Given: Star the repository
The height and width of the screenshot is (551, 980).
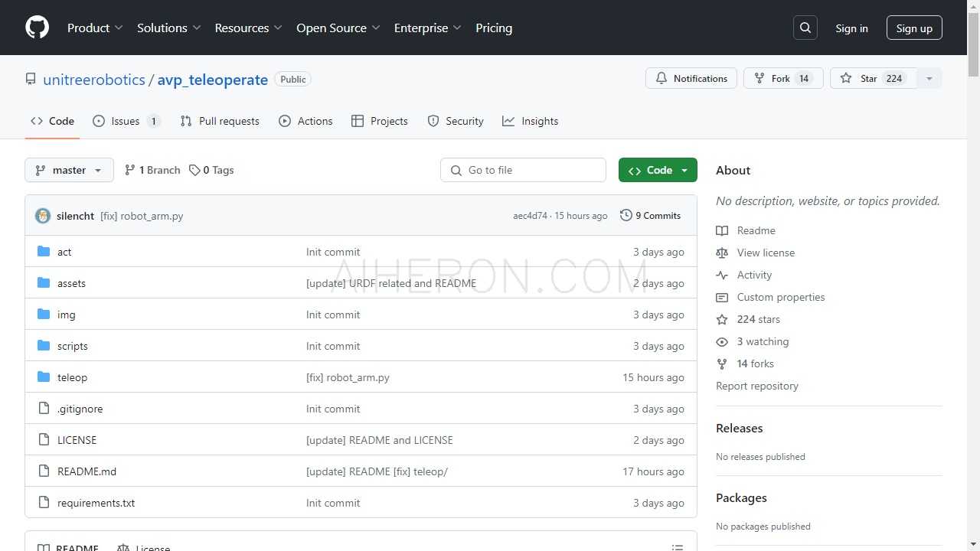Looking at the screenshot, I should point(874,78).
